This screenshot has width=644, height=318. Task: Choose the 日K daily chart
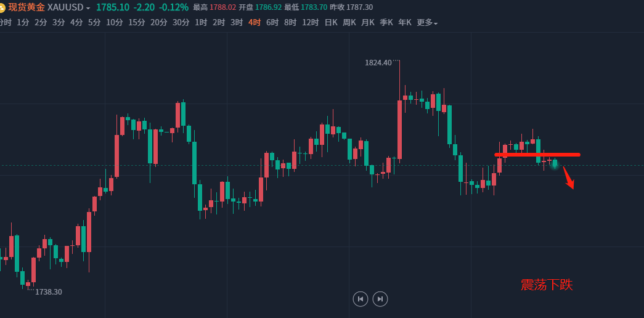(x=330, y=23)
